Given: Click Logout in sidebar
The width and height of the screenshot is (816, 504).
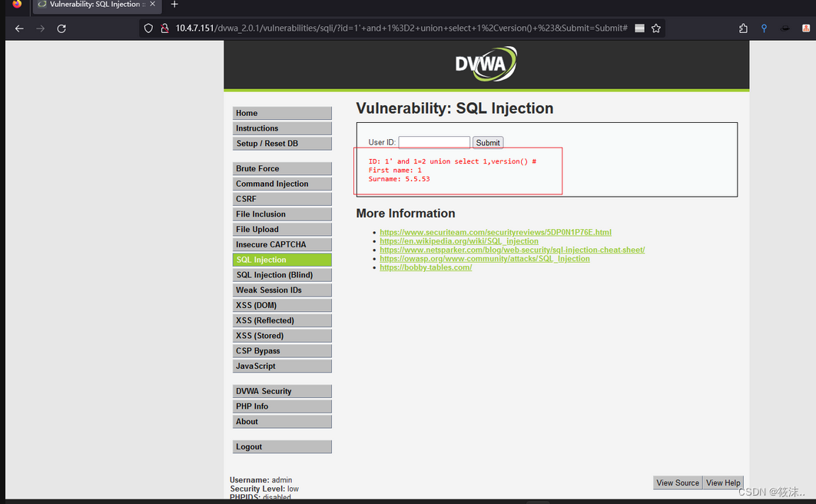Looking at the screenshot, I should 282,446.
